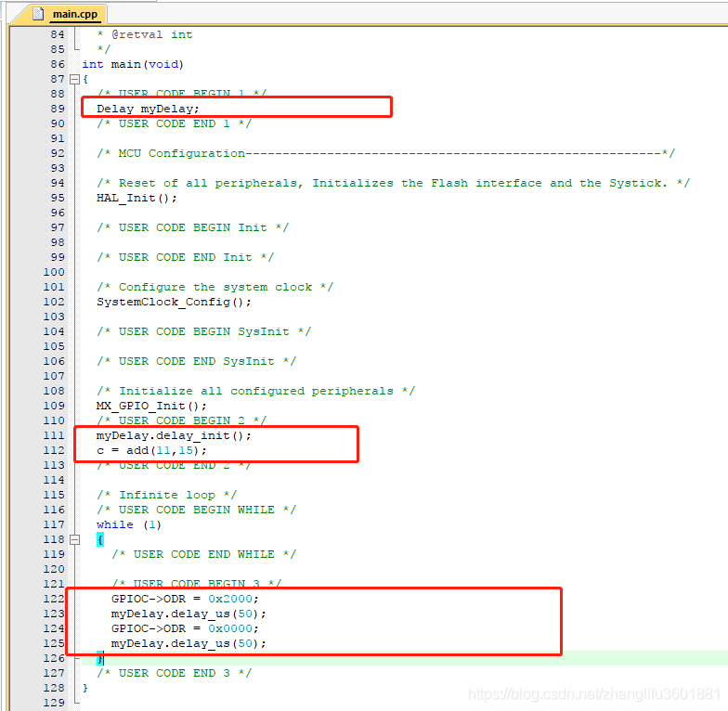This screenshot has height=711, width=728.
Task: Click 'myDelay.delay_init();' statement
Action: pos(174,436)
